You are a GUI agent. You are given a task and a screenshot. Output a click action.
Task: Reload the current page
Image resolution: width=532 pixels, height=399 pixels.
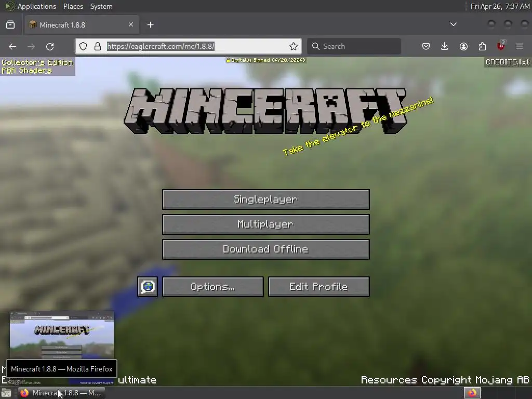(x=50, y=46)
